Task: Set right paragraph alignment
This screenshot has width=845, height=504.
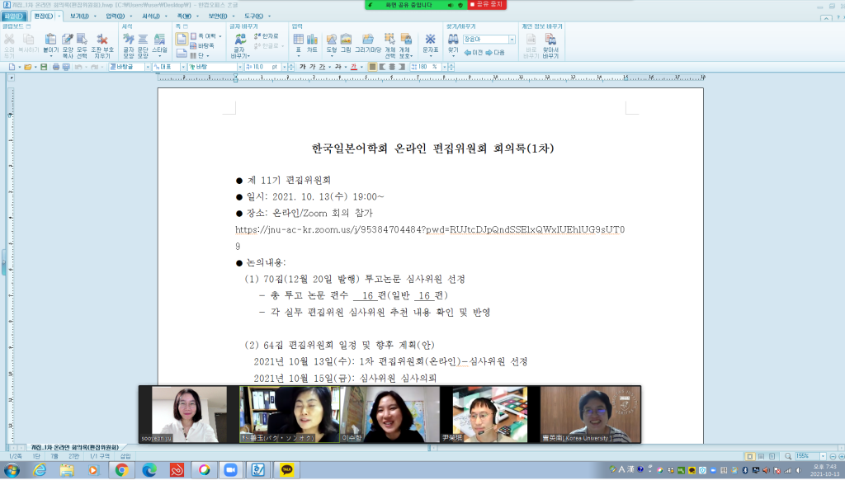Action: pos(402,68)
